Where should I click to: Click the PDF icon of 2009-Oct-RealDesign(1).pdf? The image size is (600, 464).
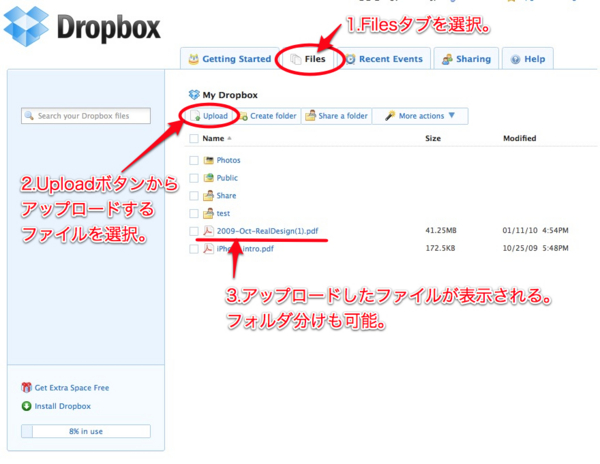point(209,231)
